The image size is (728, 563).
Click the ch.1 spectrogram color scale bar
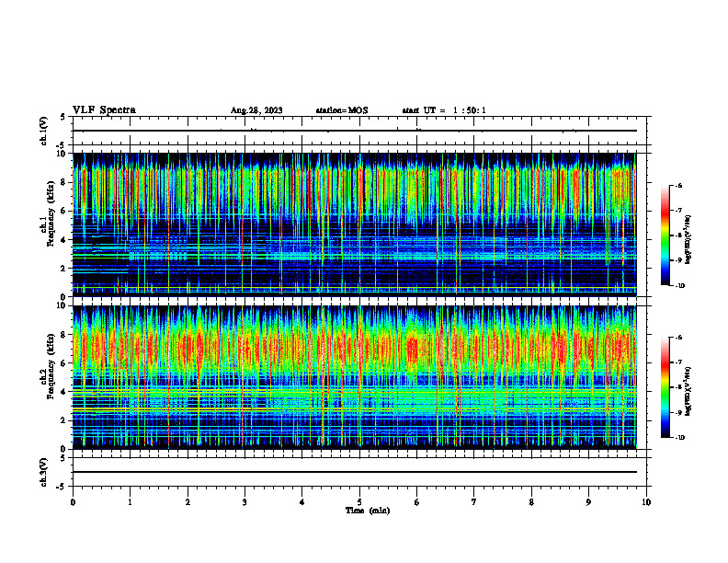point(665,236)
